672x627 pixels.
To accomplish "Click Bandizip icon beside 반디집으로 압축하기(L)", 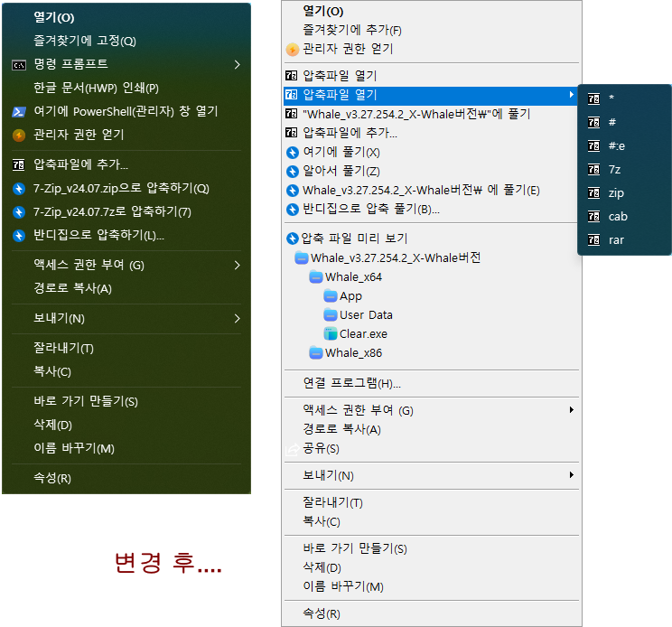I will coord(19,235).
